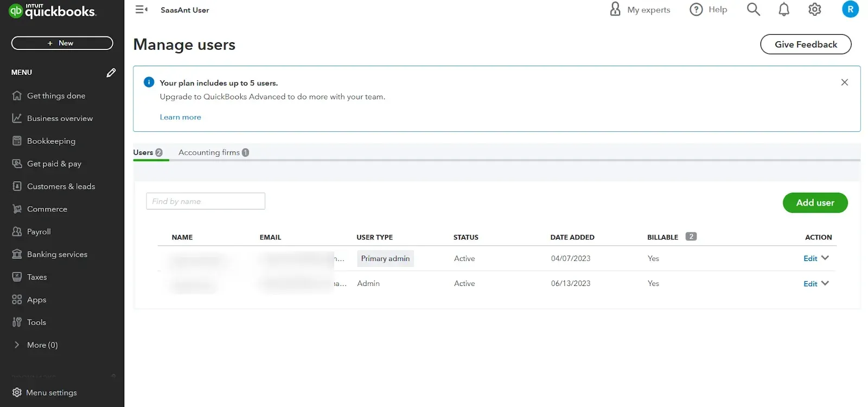Click the search magnifier icon

754,9
